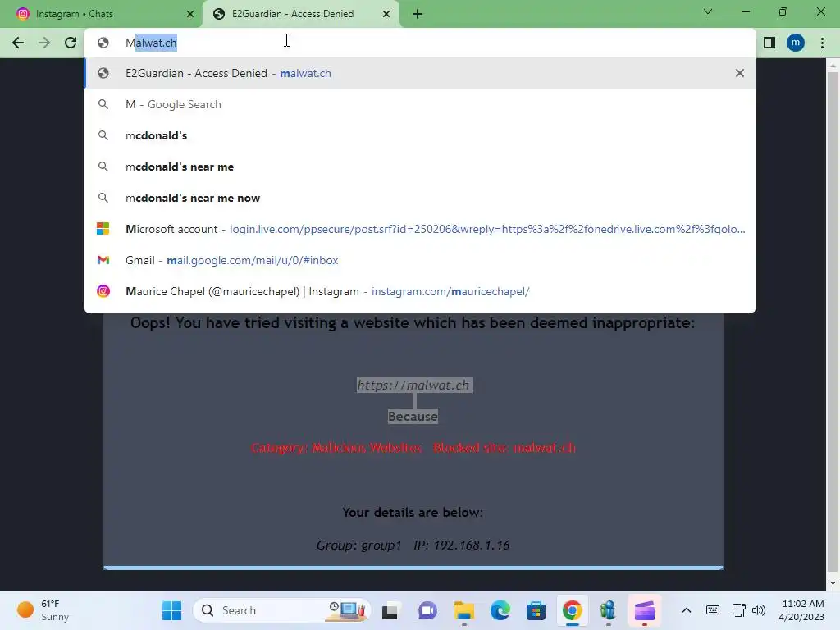Remove the malwat.ch suggestion with X
Viewport: 840px width, 630px height.
click(740, 73)
